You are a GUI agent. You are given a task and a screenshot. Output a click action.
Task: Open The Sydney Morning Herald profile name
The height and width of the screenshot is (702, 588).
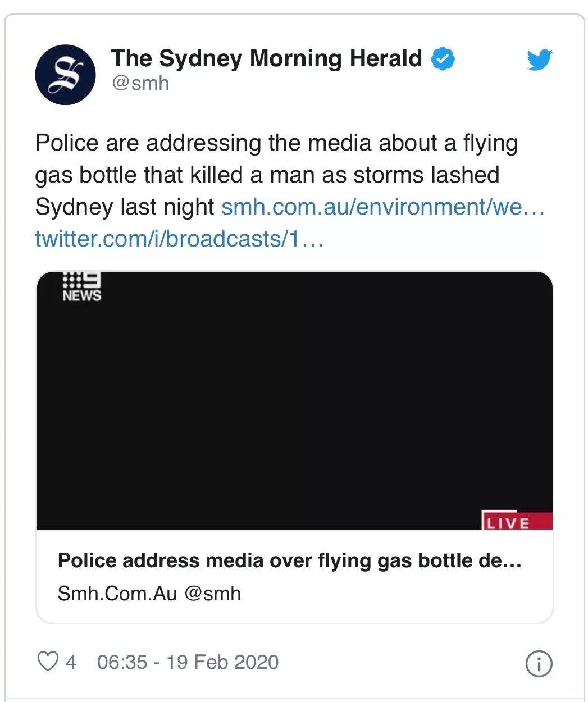[x=266, y=58]
